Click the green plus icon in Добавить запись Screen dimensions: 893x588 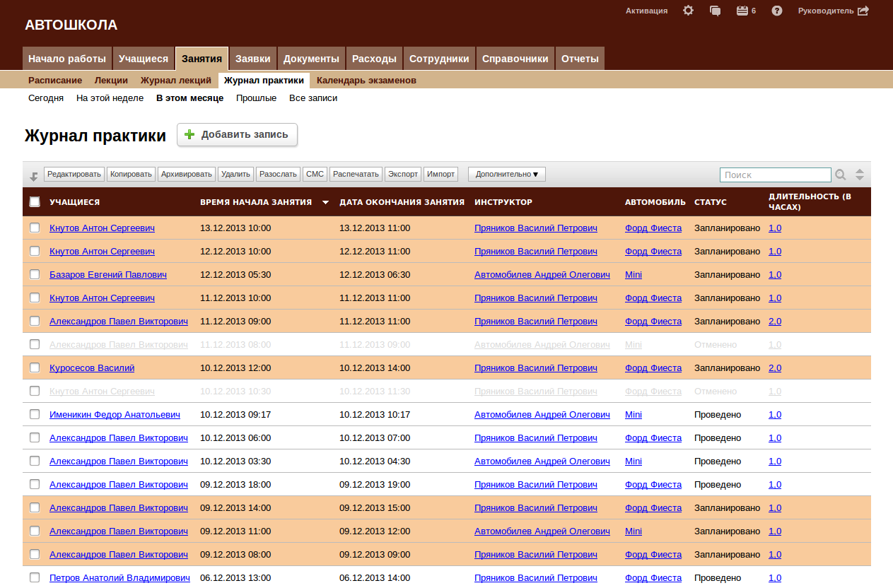pyautogui.click(x=189, y=134)
